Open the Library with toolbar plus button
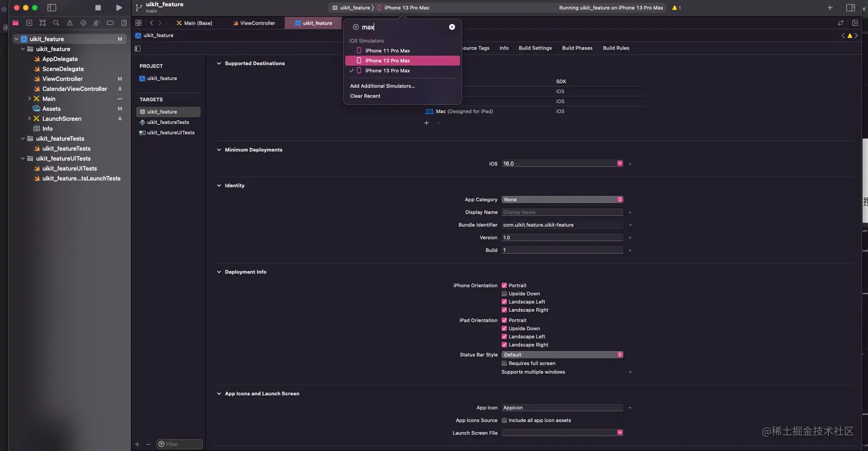This screenshot has width=868, height=451. pyautogui.click(x=830, y=7)
